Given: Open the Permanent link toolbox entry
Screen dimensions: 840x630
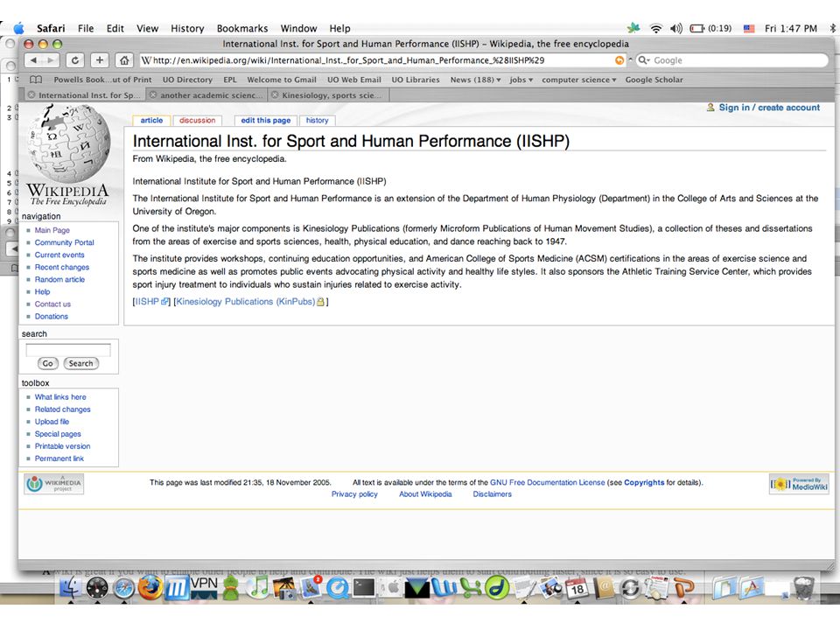Looking at the screenshot, I should click(59, 458).
